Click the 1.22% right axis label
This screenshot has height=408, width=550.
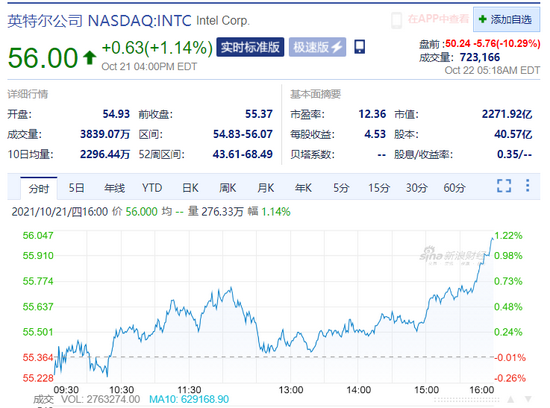click(508, 235)
